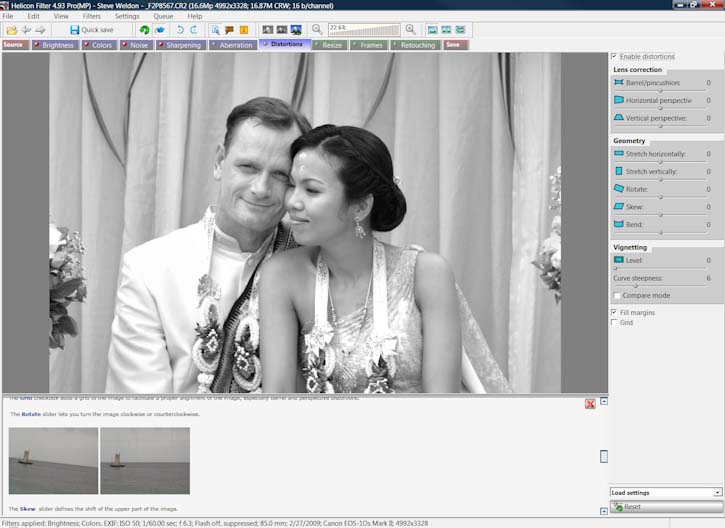Switch to the Retouching tab
The image size is (725, 528).
pos(415,45)
